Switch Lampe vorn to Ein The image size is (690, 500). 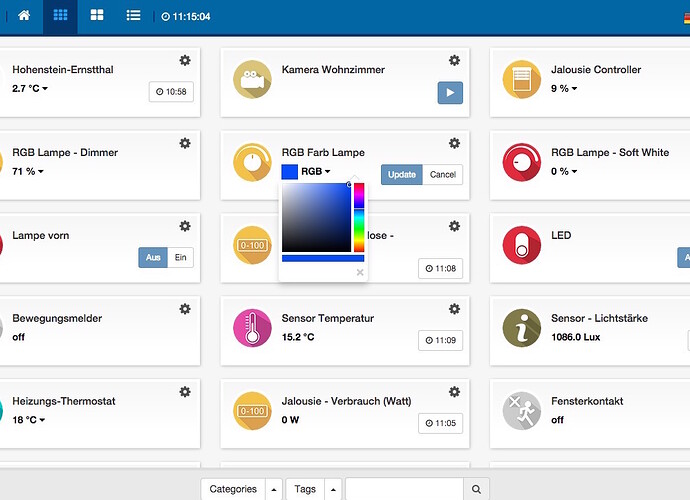(180, 258)
